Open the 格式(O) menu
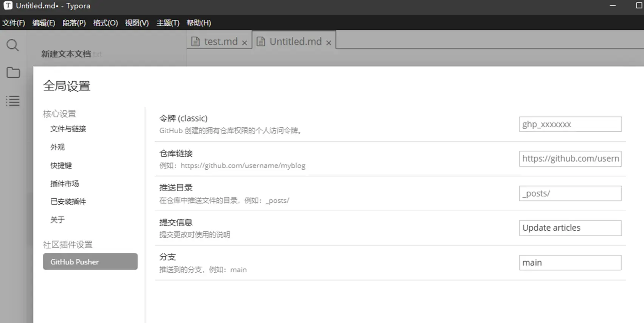 (x=105, y=23)
